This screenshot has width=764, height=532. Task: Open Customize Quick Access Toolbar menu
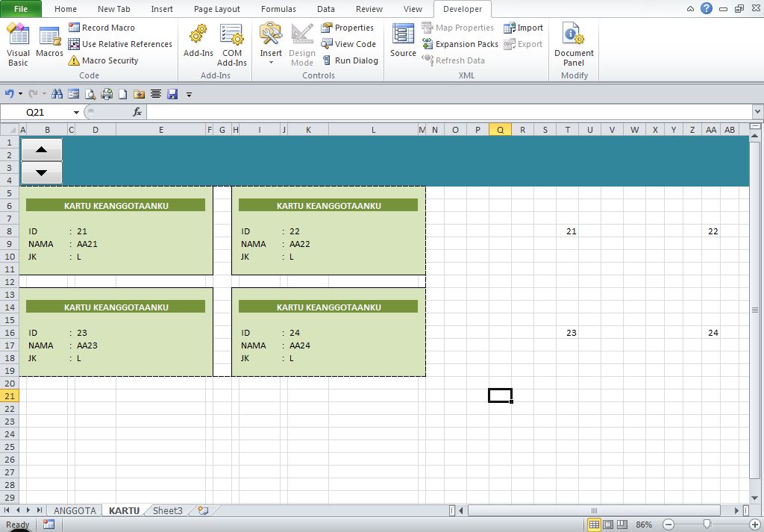(x=189, y=94)
